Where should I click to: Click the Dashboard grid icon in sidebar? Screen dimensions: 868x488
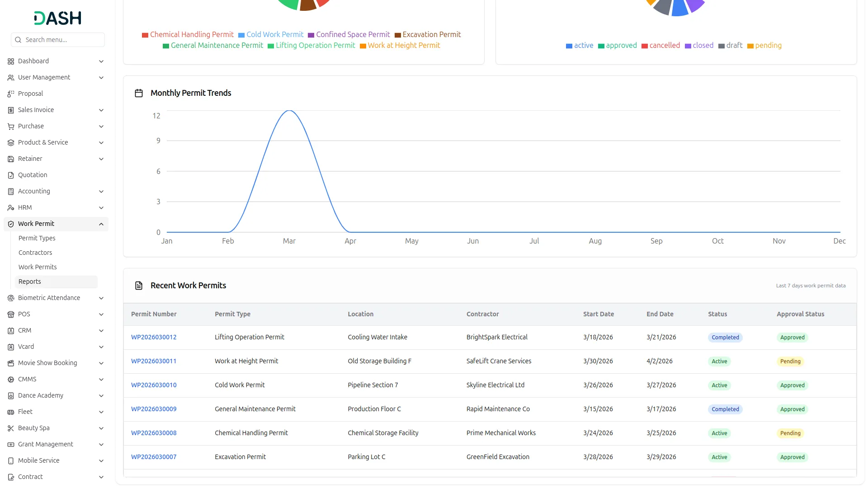11,61
